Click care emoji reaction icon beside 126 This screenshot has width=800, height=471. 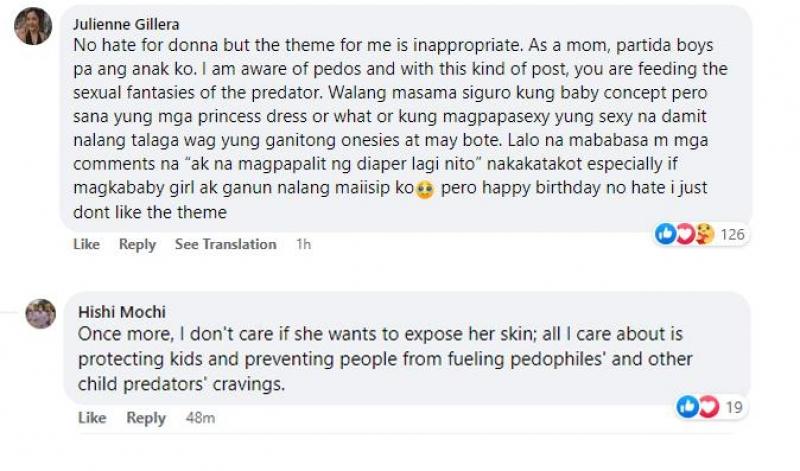[x=702, y=234]
